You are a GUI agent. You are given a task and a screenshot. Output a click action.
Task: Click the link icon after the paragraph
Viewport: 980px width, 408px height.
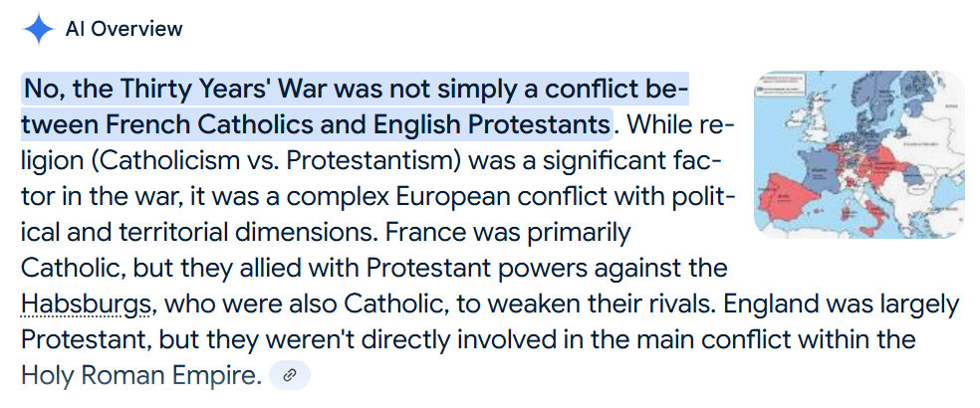pyautogui.click(x=290, y=376)
